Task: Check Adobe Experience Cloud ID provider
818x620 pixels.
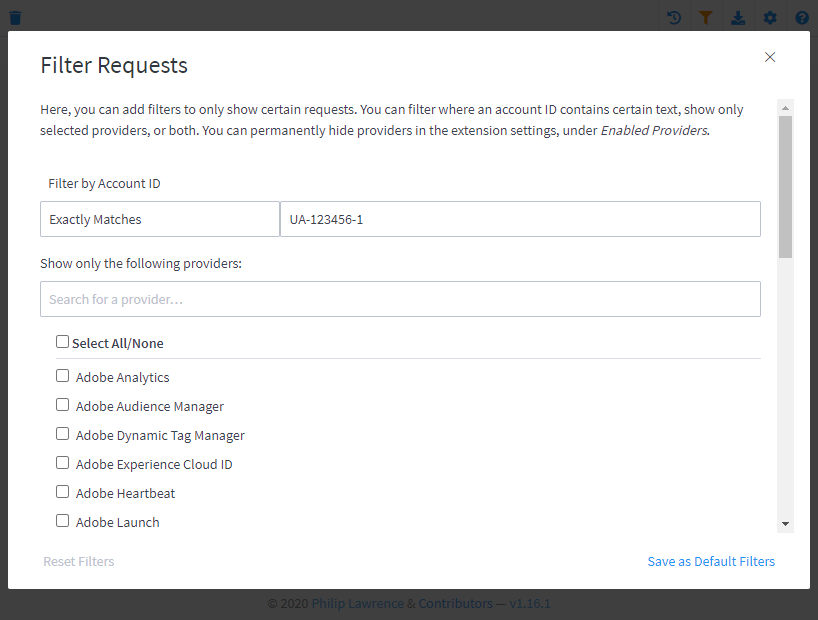Action: coord(63,463)
